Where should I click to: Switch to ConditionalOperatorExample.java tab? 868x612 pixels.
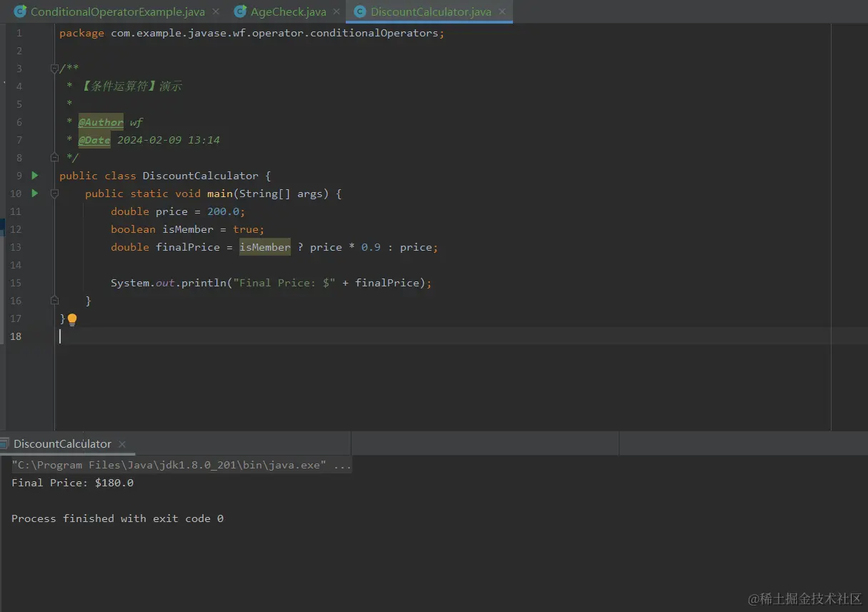coord(117,11)
